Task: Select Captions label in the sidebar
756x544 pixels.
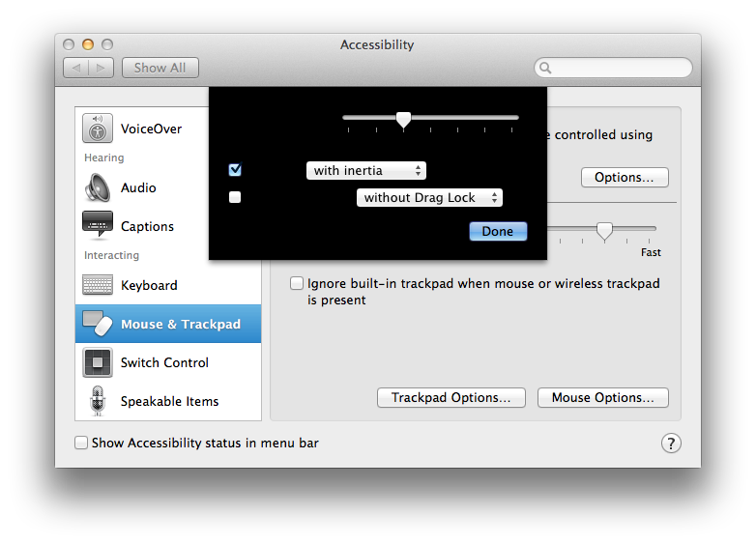Action: pos(147,226)
